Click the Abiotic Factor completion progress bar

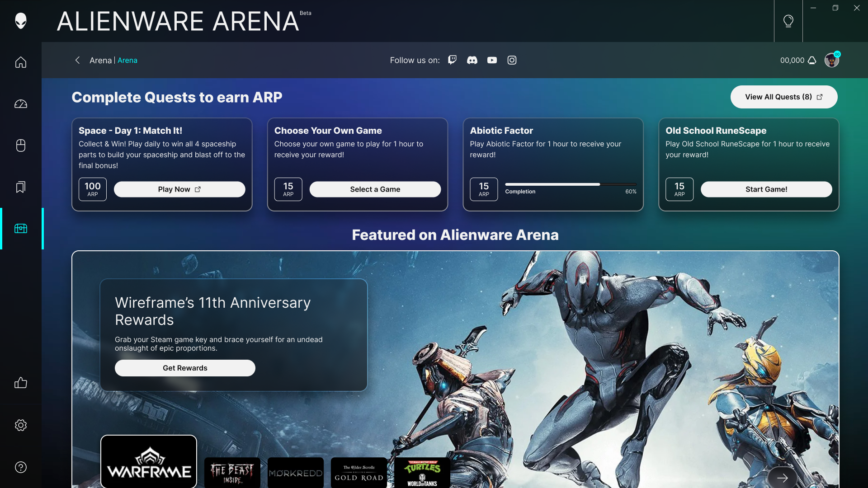571,184
